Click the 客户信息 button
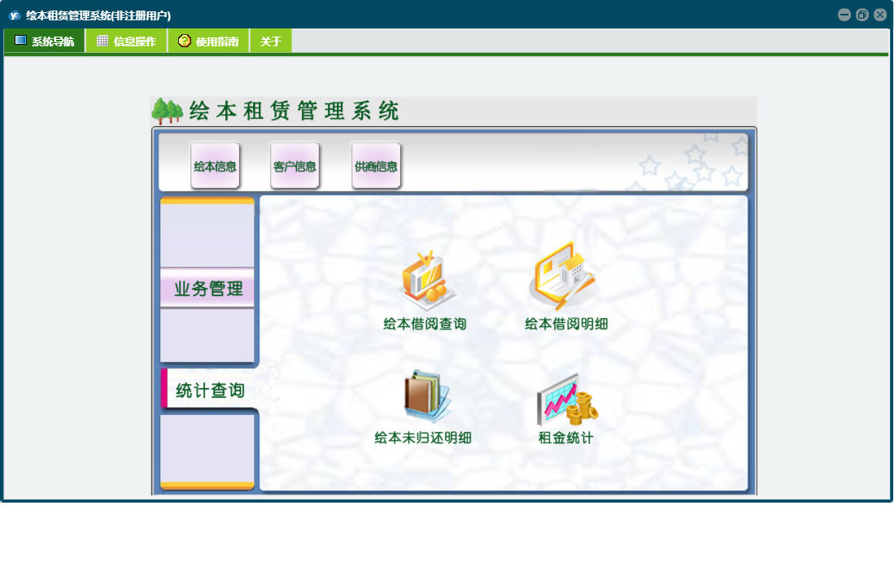894x588 pixels. (294, 166)
